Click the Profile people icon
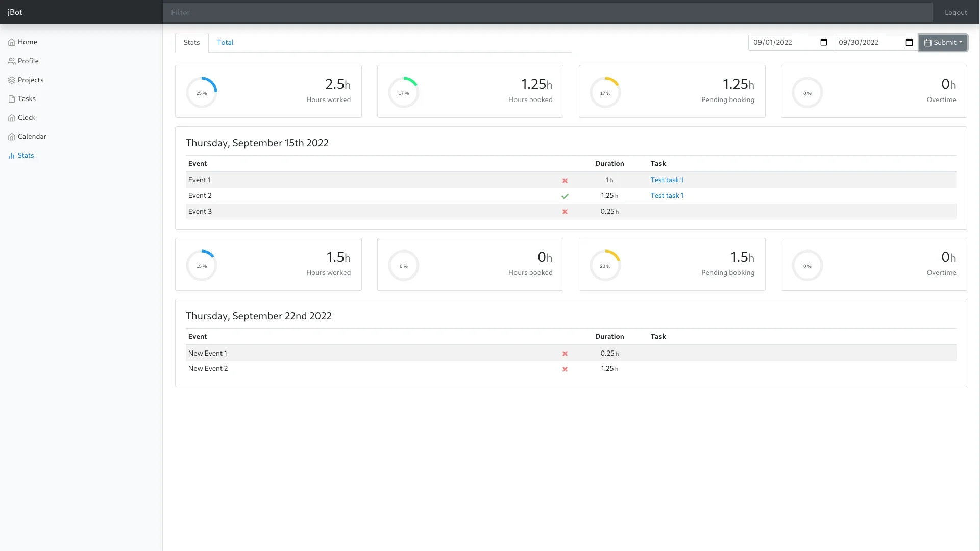Image resolution: width=980 pixels, height=551 pixels. coord(12,61)
